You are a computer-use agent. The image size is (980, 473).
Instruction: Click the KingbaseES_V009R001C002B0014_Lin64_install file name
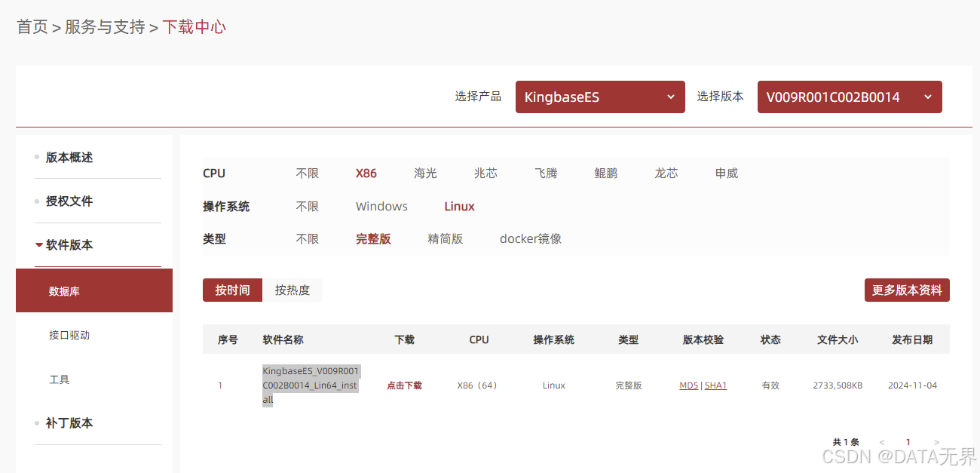click(x=311, y=385)
